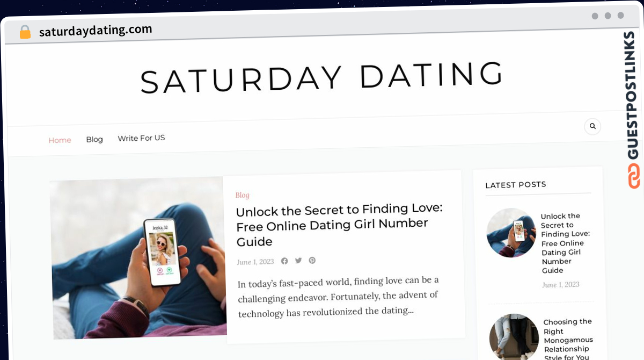Open the Unlock the Secret headline article
644x360 pixels.
pyautogui.click(x=339, y=225)
